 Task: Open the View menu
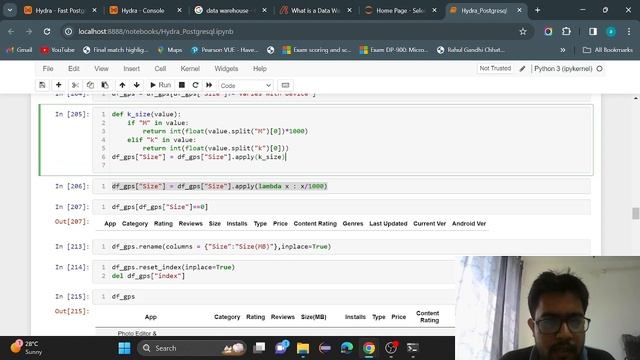[x=101, y=69]
